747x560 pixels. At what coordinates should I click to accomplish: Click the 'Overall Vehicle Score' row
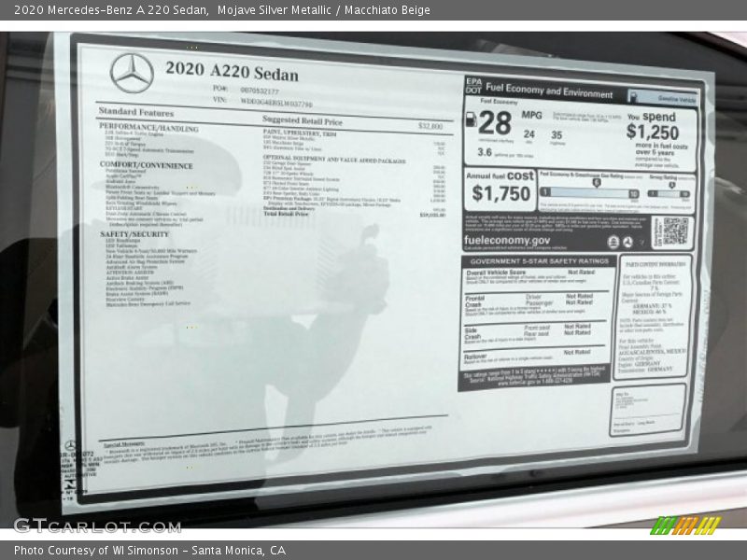536,278
